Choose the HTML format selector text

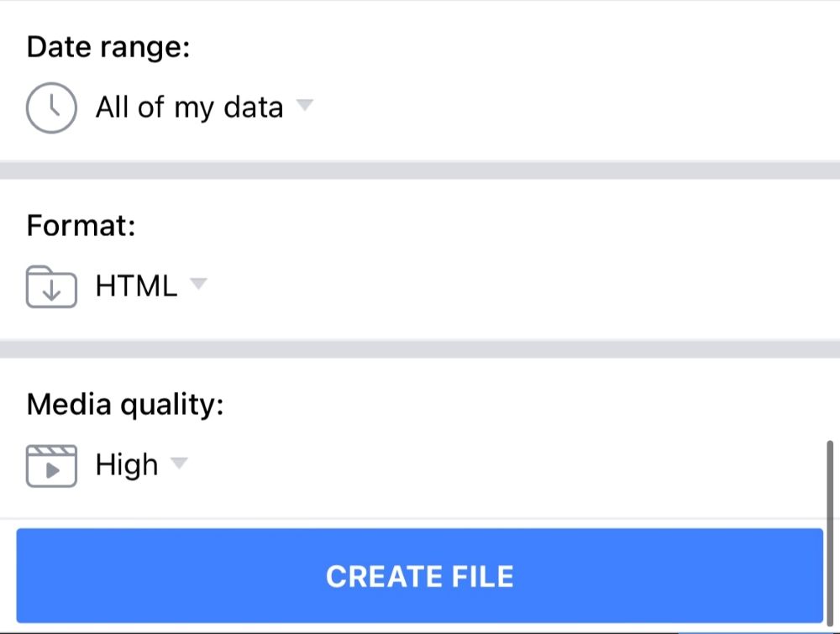pyautogui.click(x=136, y=286)
